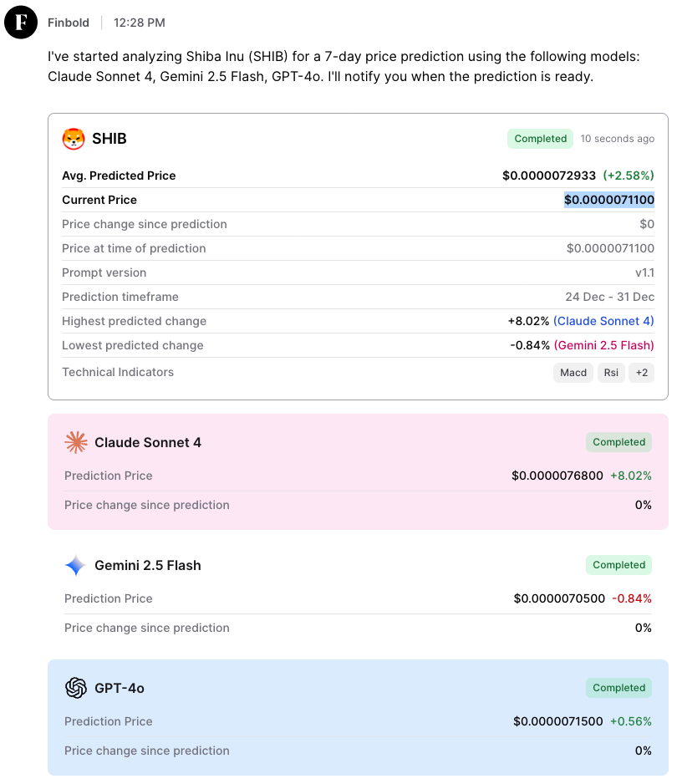Click the Claude Sonnet 4 Completed badge
The image size is (682, 784).
(x=618, y=442)
